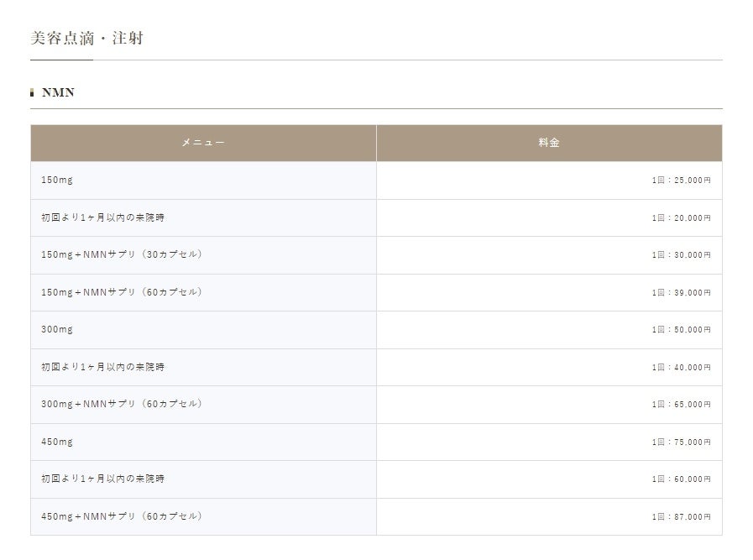The image size is (753, 560).
Task: Select 150mg＋NMNサプリ（60カプセル）cell
Action: click(x=204, y=292)
